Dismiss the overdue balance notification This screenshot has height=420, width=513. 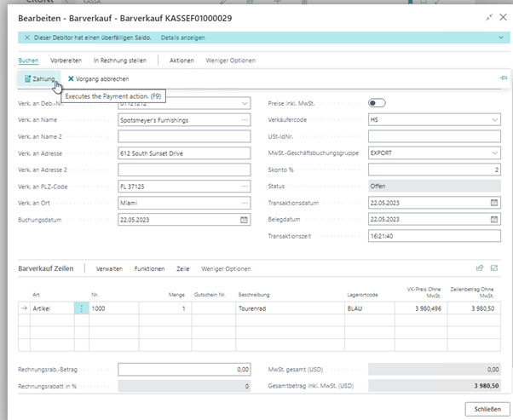(26, 38)
